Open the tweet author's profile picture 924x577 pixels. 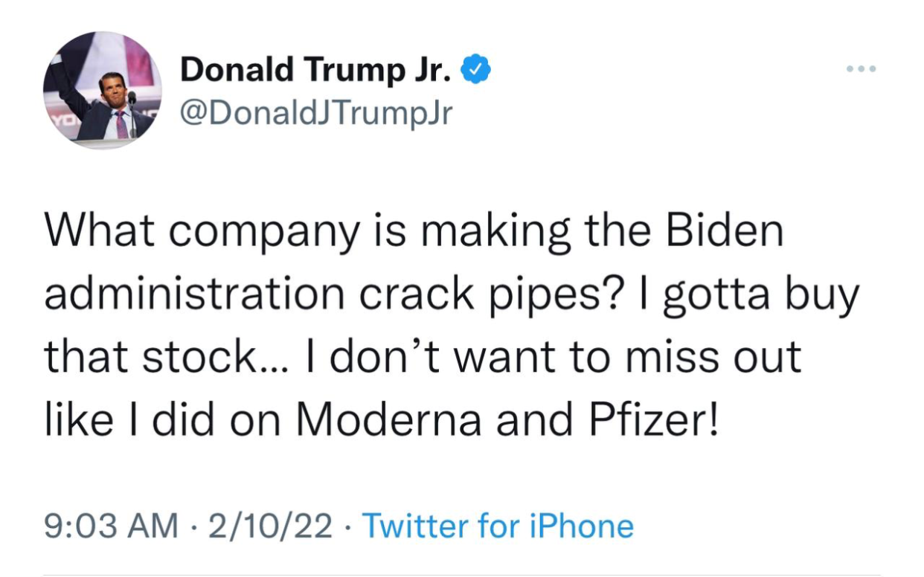coord(103,90)
